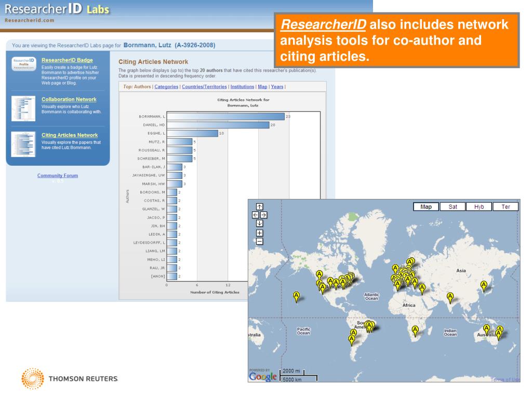Open the Years chart tab
Viewport: 532px width, 399px height.
(277, 87)
